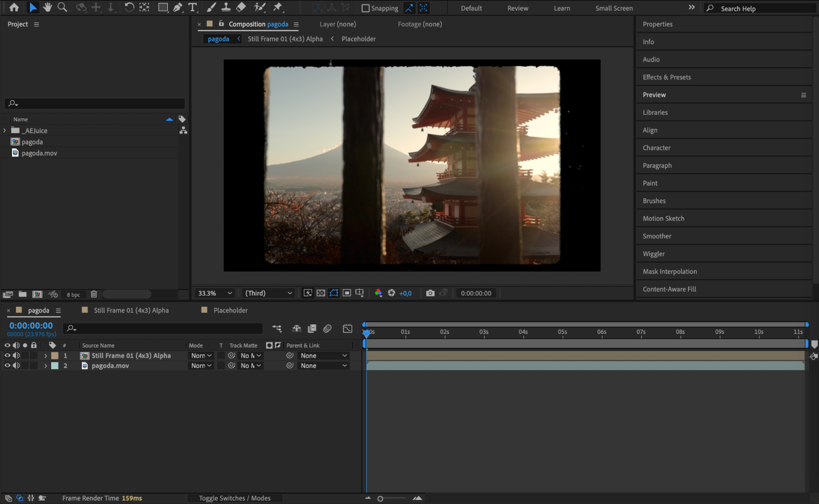The height and width of the screenshot is (504, 819).
Task: Click the Search Help field
Action: 760,8
